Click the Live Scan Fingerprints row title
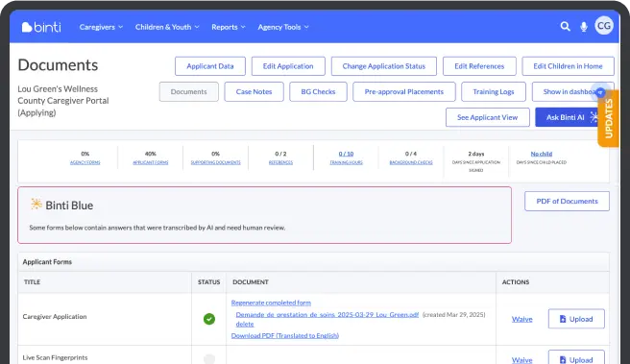 (55, 357)
